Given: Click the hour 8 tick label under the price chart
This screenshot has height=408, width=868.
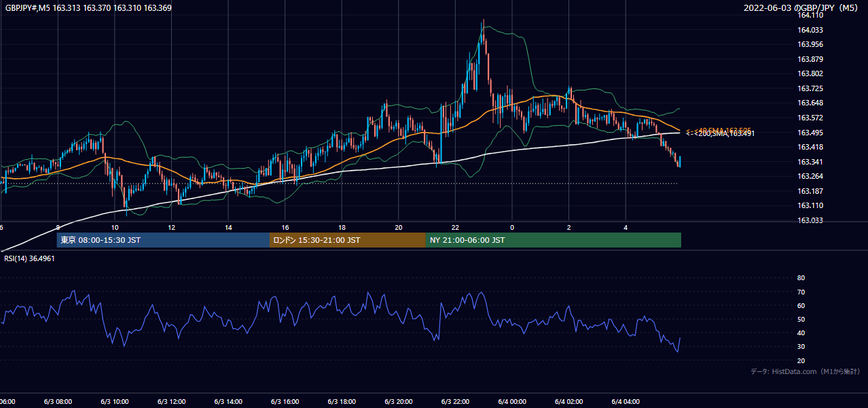Looking at the screenshot, I should point(58,227).
